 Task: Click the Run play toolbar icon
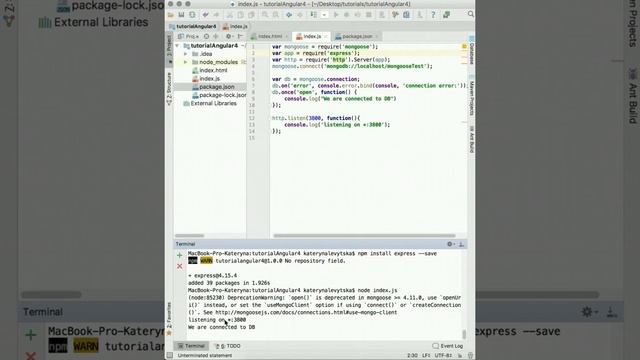pyautogui.click(x=336, y=15)
